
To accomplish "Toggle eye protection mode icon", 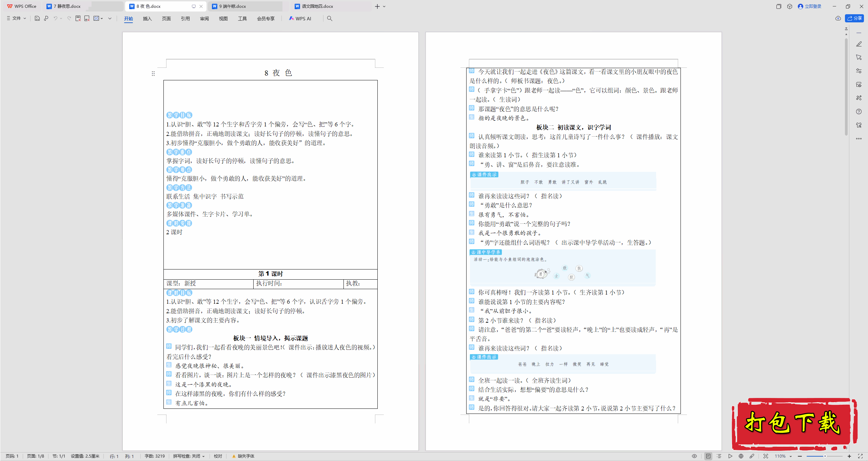I will [694, 456].
